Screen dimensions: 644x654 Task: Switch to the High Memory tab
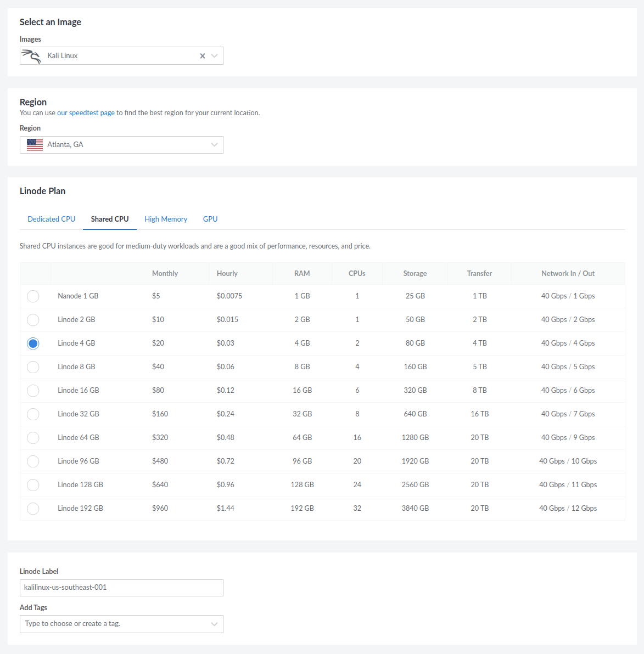[166, 219]
